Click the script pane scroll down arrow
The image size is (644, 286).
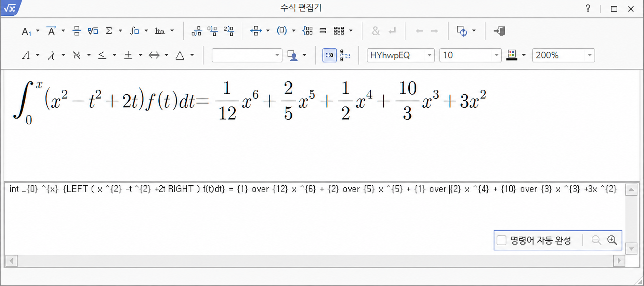[x=631, y=249]
